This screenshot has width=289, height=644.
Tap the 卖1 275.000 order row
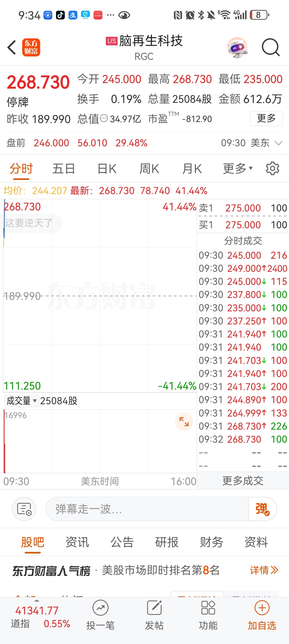pyautogui.click(x=243, y=208)
